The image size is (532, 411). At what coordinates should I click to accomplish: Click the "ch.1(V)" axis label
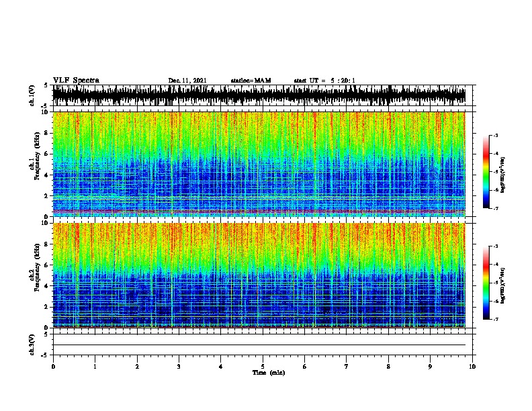pyautogui.click(x=32, y=95)
